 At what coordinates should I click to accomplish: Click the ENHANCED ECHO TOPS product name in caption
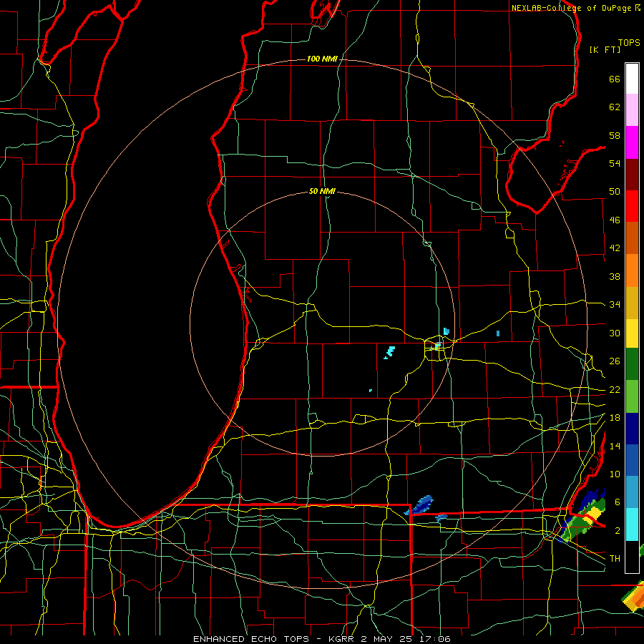pos(251,639)
